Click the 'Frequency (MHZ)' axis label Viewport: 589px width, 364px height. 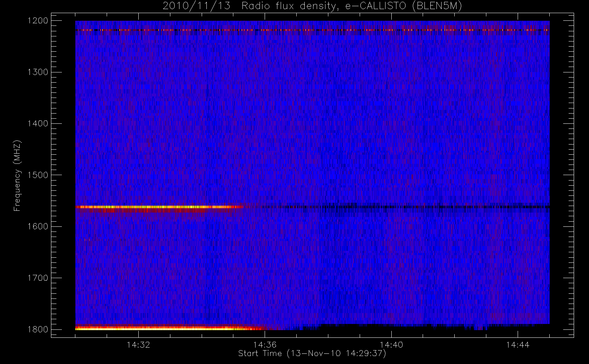[x=17, y=175]
